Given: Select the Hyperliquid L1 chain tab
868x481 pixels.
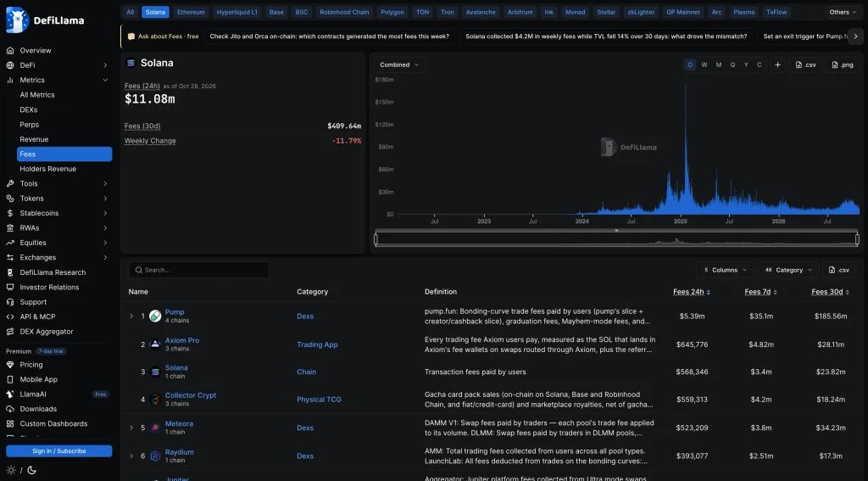Looking at the screenshot, I should click(237, 12).
